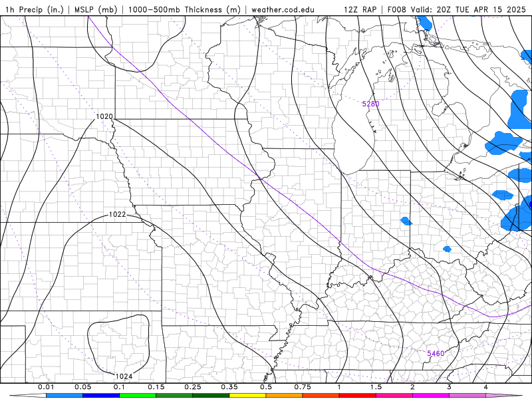The width and height of the screenshot is (532, 399).
Task: Click the 0.01 legend value
Action: click(46, 387)
